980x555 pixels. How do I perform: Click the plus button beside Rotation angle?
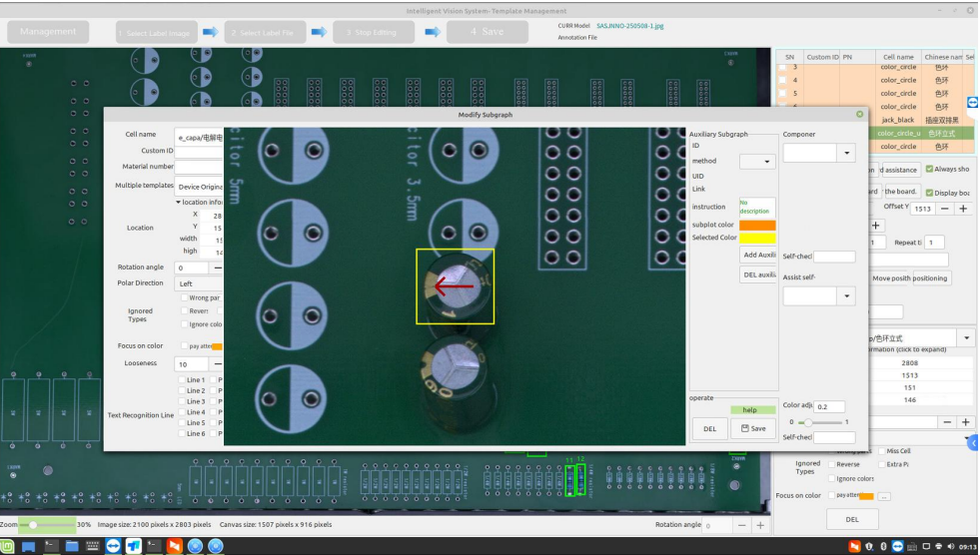coord(759,525)
